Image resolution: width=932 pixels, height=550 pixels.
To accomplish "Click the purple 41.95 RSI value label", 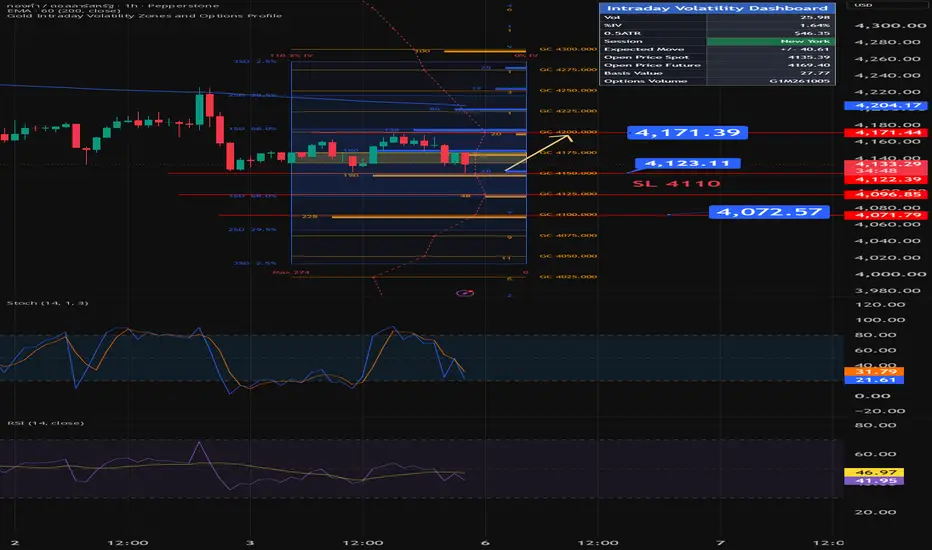I will pyautogui.click(x=874, y=480).
